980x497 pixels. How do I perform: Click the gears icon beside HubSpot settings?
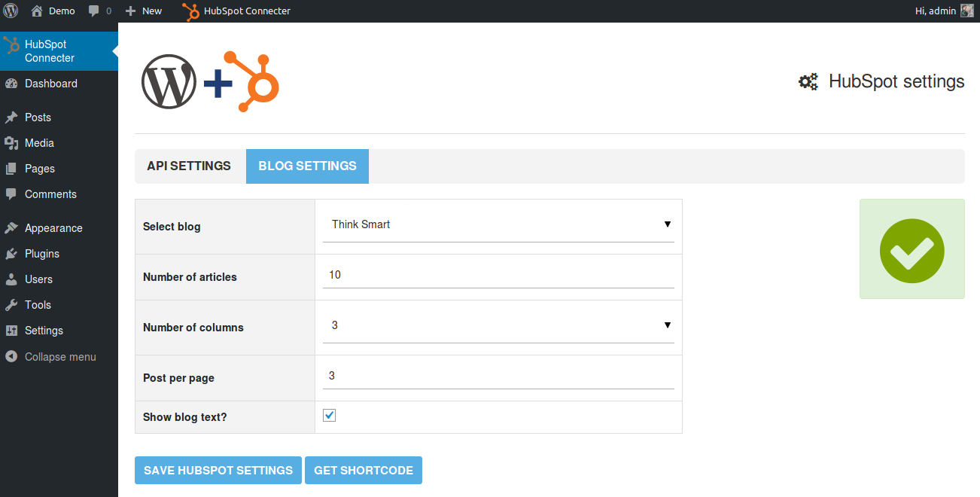[808, 82]
